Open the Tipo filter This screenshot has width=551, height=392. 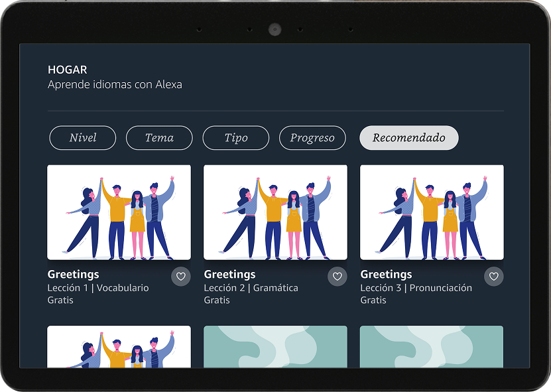tap(236, 138)
